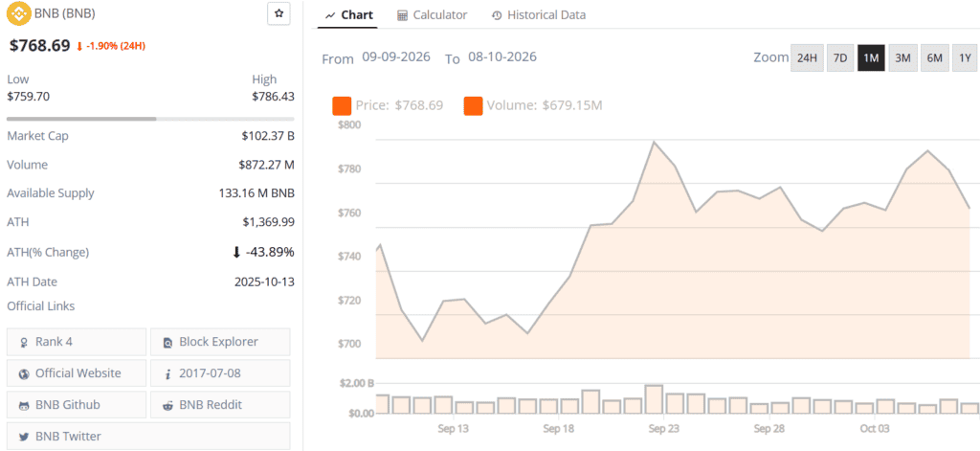Open the BNB Reddit link

(220, 404)
